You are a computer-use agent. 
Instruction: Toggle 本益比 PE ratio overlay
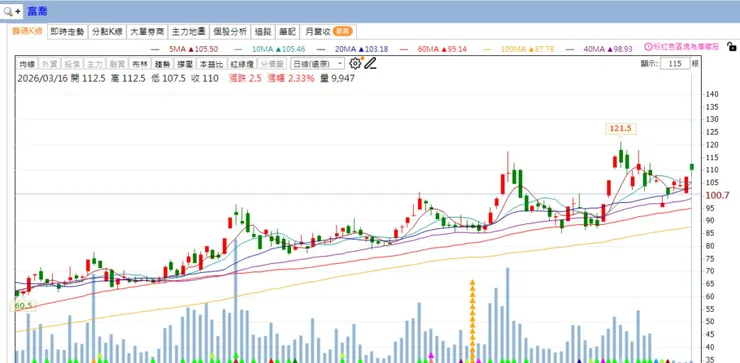(210, 64)
